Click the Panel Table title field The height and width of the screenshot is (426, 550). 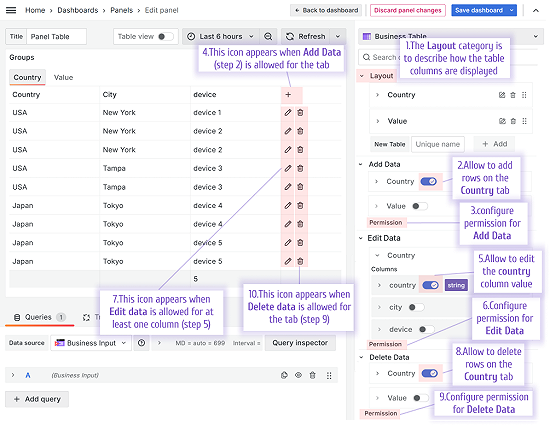[56, 36]
